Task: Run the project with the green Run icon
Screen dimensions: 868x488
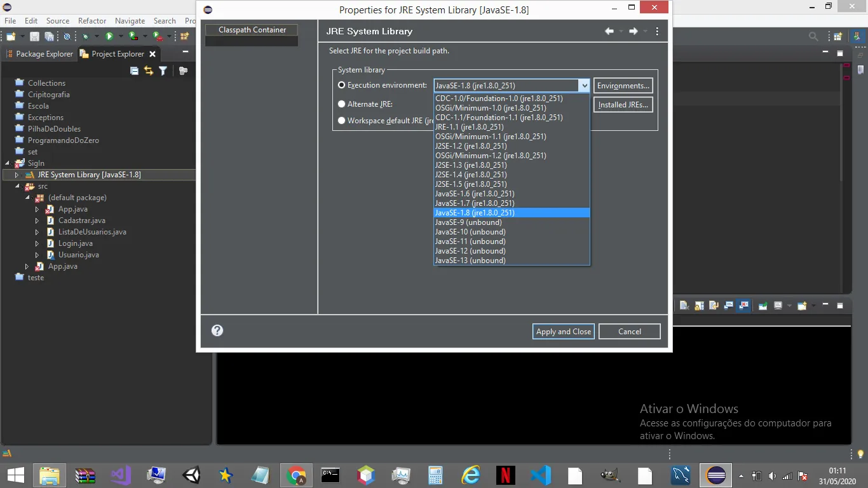Action: coord(109,37)
